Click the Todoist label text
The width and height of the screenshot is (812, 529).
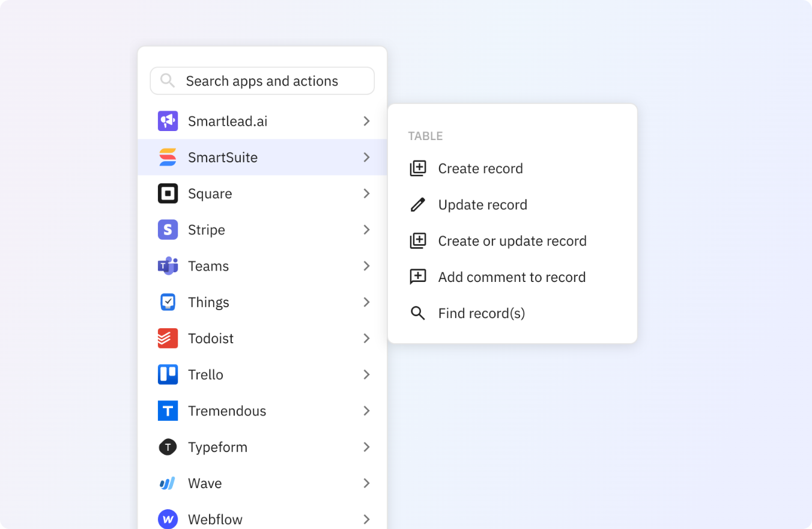[x=211, y=338]
